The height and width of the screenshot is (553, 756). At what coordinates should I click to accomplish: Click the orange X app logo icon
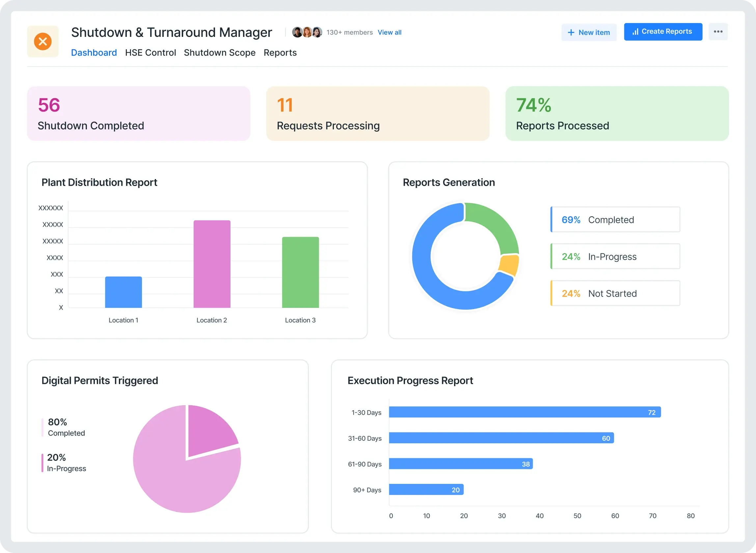[43, 41]
